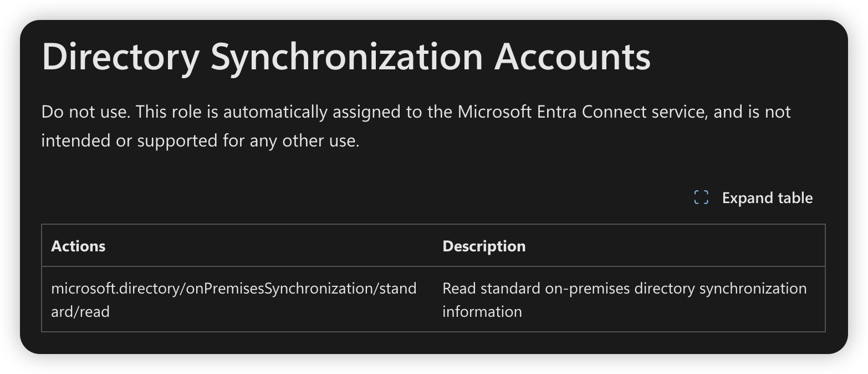Expand the table via Expand table label
This screenshot has height=374, width=868.
(767, 198)
